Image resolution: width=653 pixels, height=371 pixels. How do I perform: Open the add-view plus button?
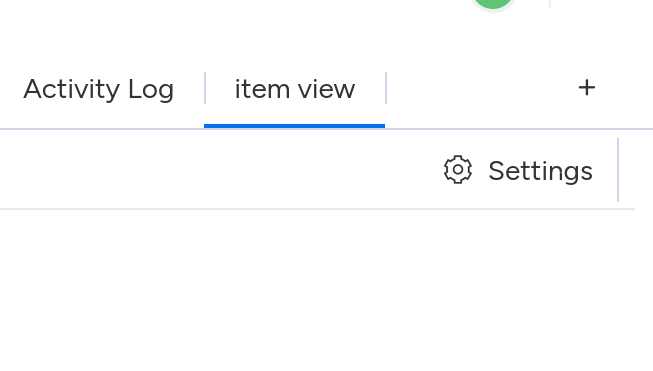point(587,88)
